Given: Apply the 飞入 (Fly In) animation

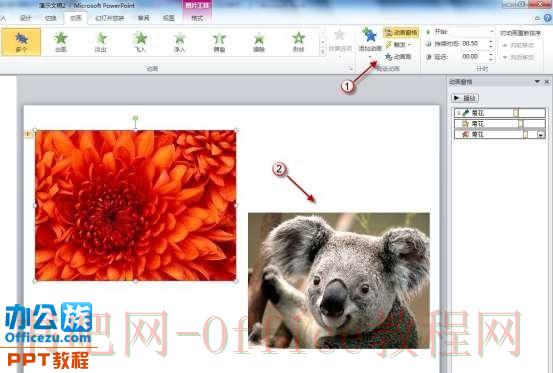Looking at the screenshot, I should [x=140, y=42].
